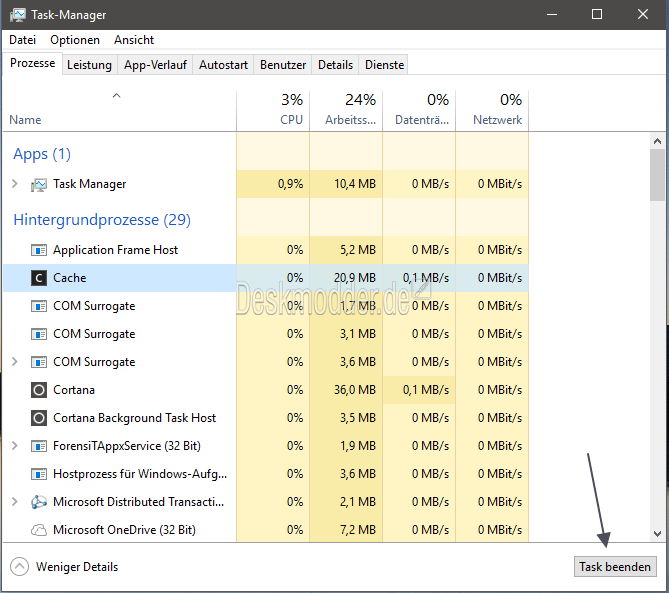The width and height of the screenshot is (669, 593).
Task: Open the Datei menu
Action: (23, 40)
